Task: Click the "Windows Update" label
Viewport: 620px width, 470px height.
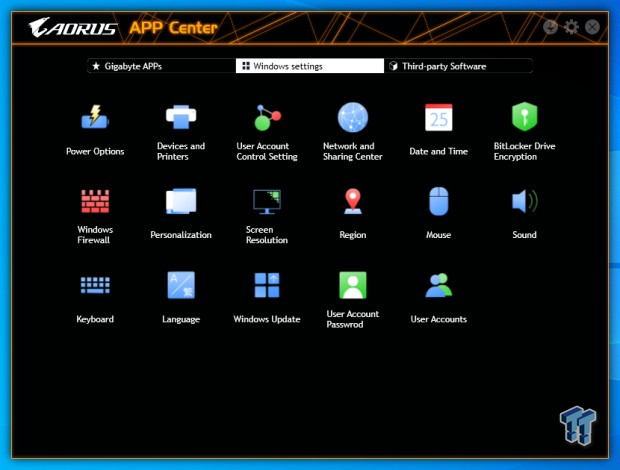Action: (x=267, y=319)
